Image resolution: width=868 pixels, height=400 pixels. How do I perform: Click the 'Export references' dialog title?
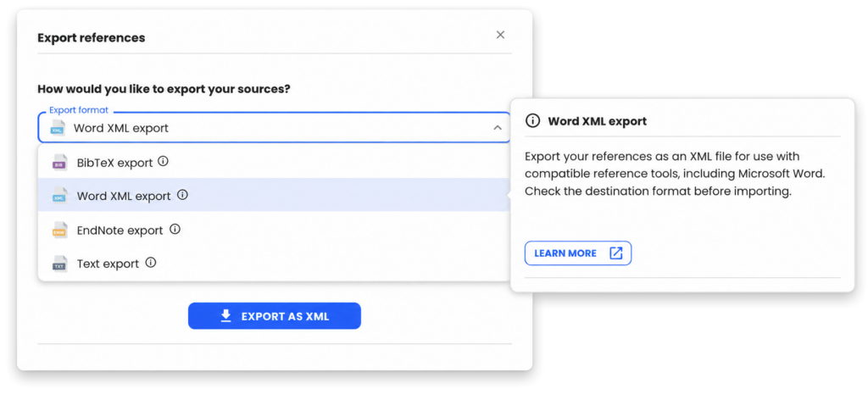[x=92, y=38]
